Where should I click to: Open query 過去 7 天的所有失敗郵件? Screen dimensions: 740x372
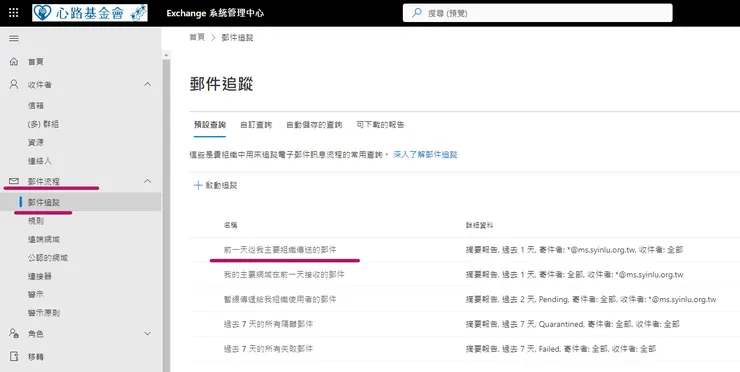[268, 349]
